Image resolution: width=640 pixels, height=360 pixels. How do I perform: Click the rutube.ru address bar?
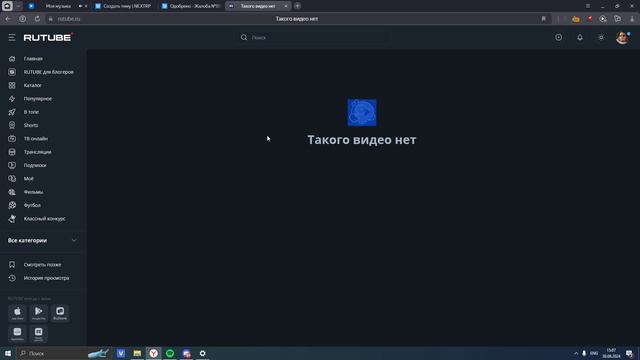(x=69, y=19)
